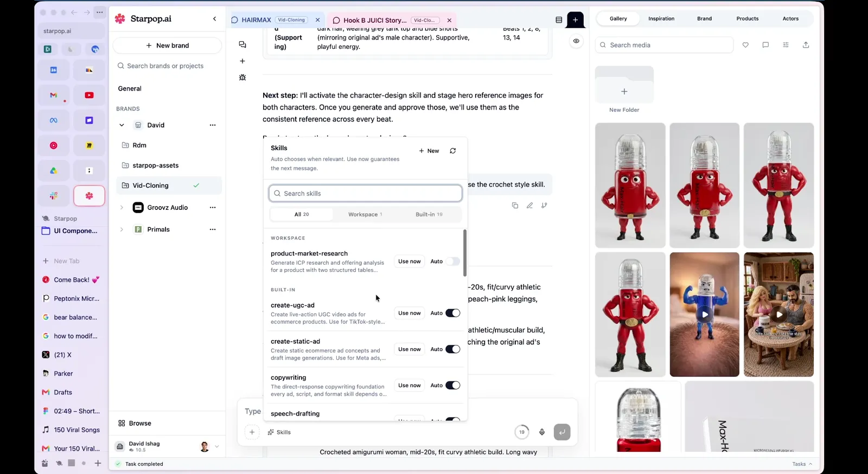
Task: Click the microphone icon in chat input
Action: (x=542, y=432)
